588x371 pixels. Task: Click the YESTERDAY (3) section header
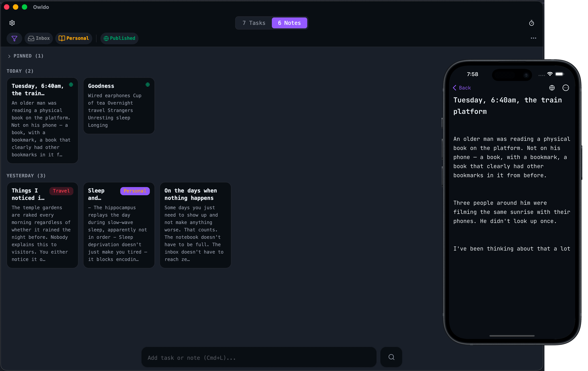tap(26, 176)
